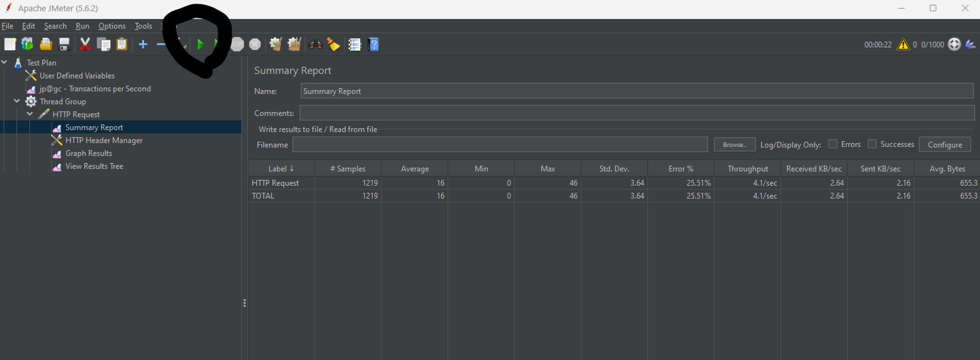This screenshot has width=980, height=360.
Task: Sort by Max column header
Action: click(548, 168)
